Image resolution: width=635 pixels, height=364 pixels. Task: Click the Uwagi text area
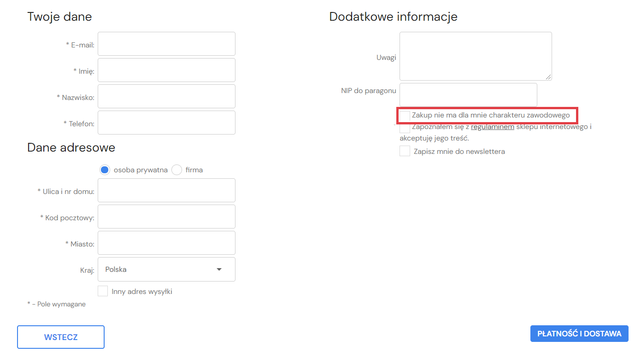pos(475,56)
